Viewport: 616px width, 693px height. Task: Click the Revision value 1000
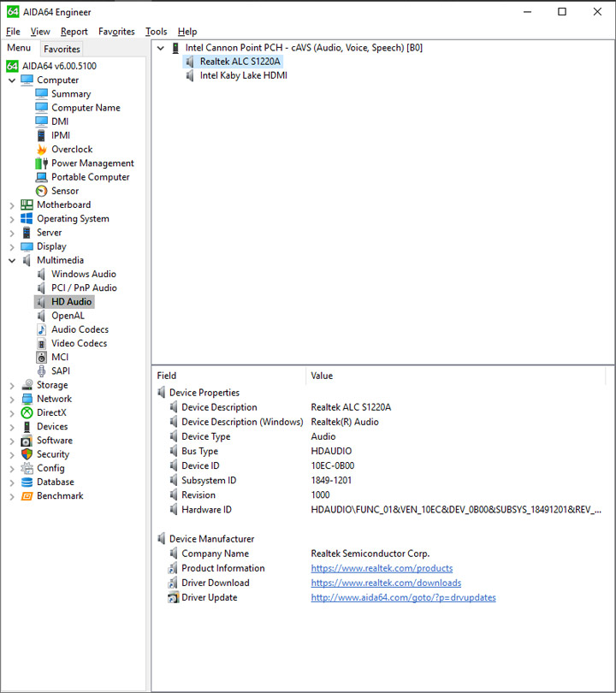tap(320, 495)
